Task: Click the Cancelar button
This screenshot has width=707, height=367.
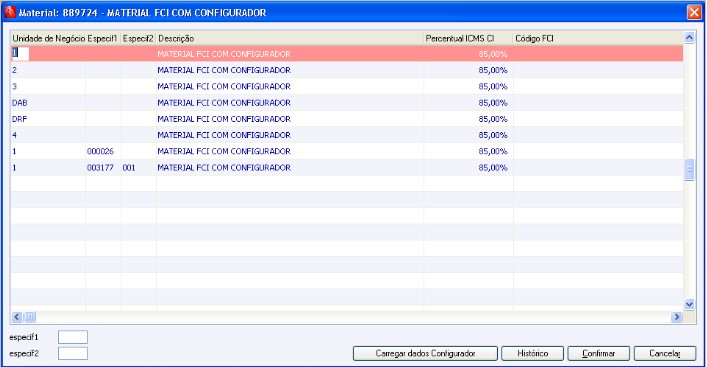Action: pos(665,353)
